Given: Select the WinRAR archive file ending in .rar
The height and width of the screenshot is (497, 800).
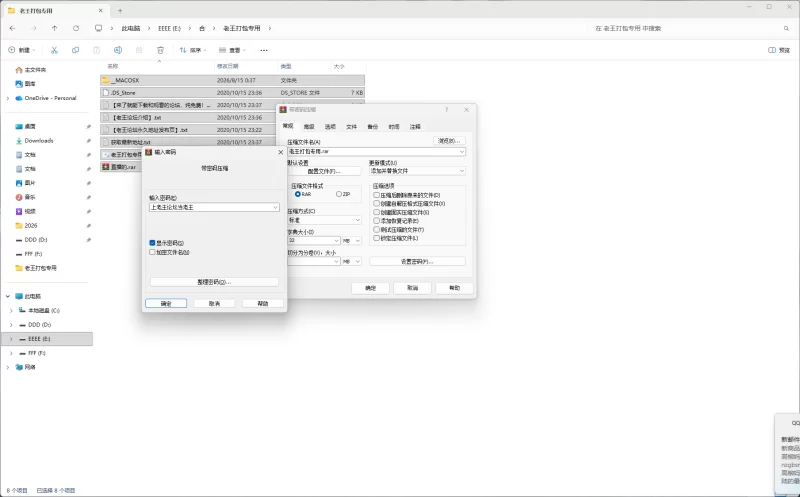Looking at the screenshot, I should (x=120, y=167).
